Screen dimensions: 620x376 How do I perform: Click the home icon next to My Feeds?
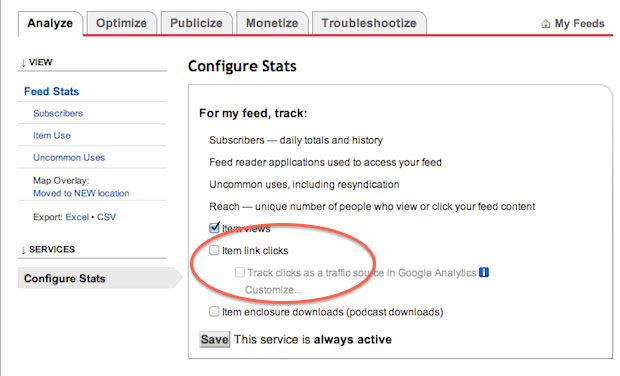[546, 24]
